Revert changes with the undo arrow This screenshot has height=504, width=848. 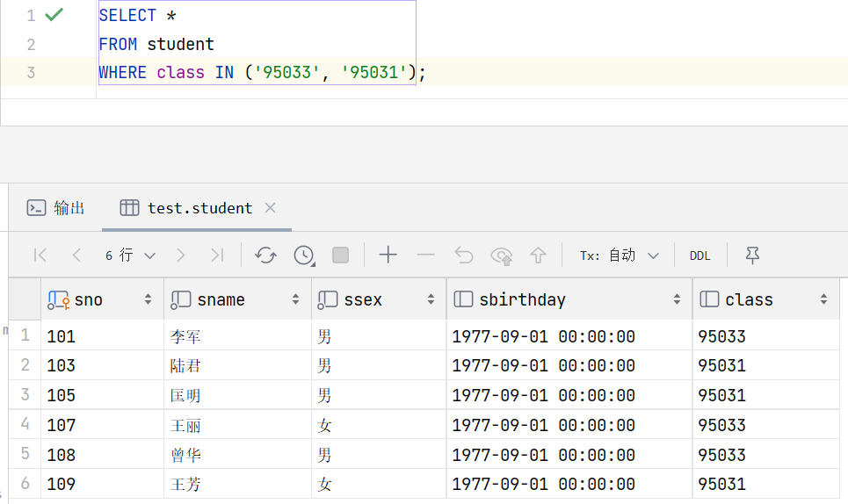pos(463,255)
